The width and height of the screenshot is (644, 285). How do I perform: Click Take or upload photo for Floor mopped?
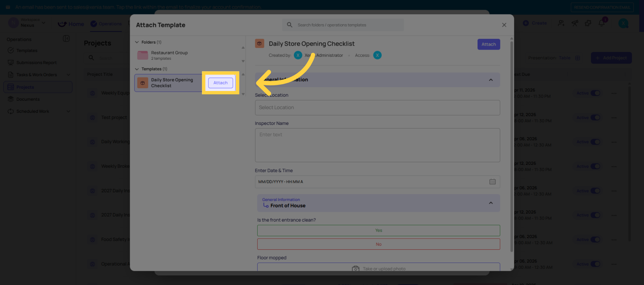coord(378,268)
